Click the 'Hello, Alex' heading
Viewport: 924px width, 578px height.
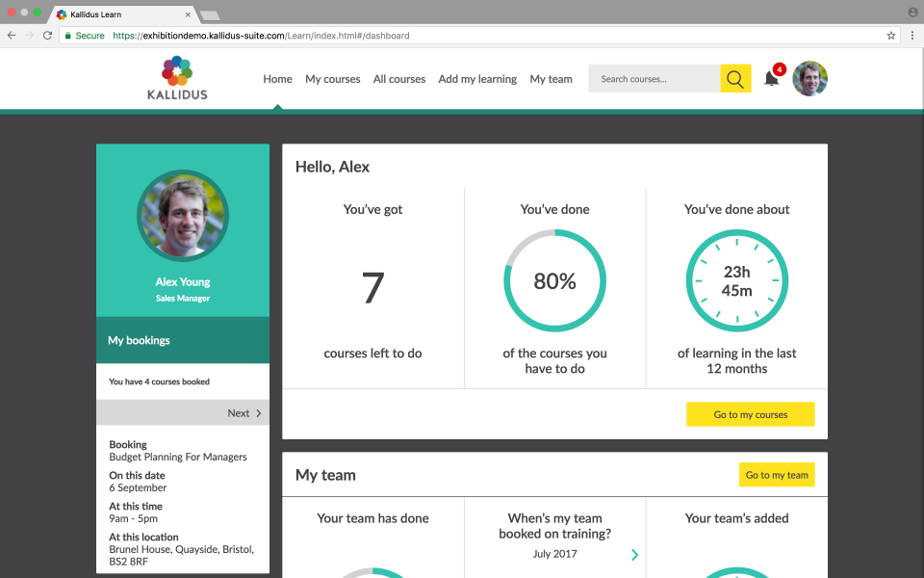[332, 167]
